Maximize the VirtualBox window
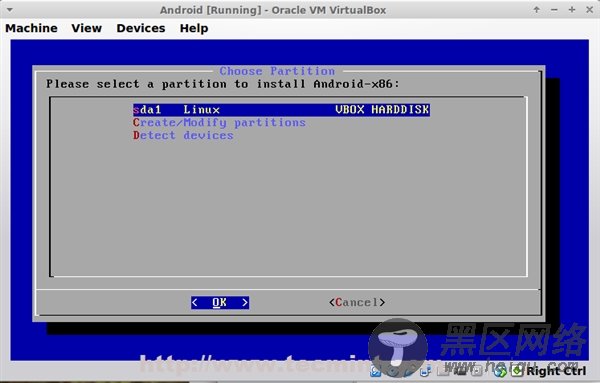 click(572, 10)
